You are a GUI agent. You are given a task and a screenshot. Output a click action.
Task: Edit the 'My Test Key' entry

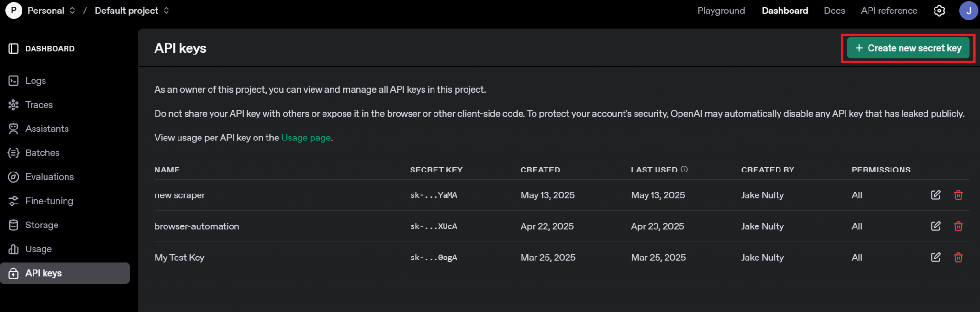(935, 258)
